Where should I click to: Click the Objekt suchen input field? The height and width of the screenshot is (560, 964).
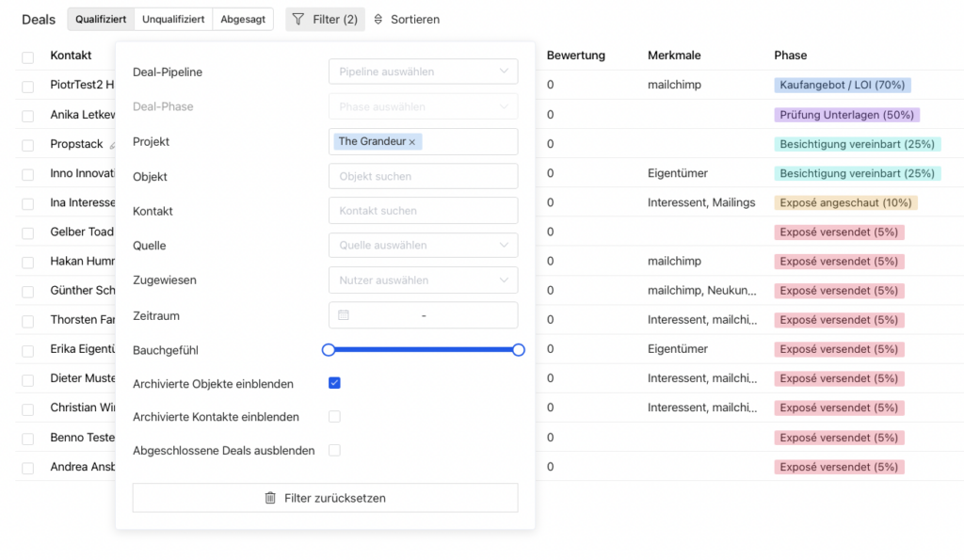pyautogui.click(x=423, y=175)
